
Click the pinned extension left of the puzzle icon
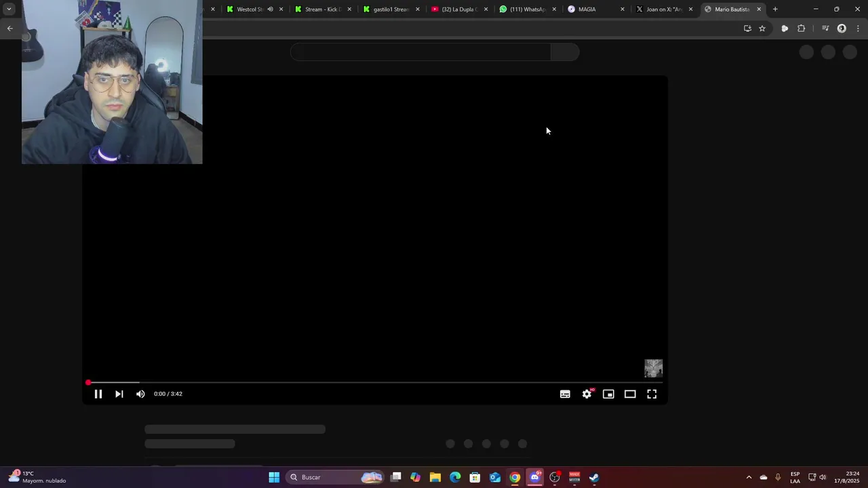pyautogui.click(x=785, y=28)
